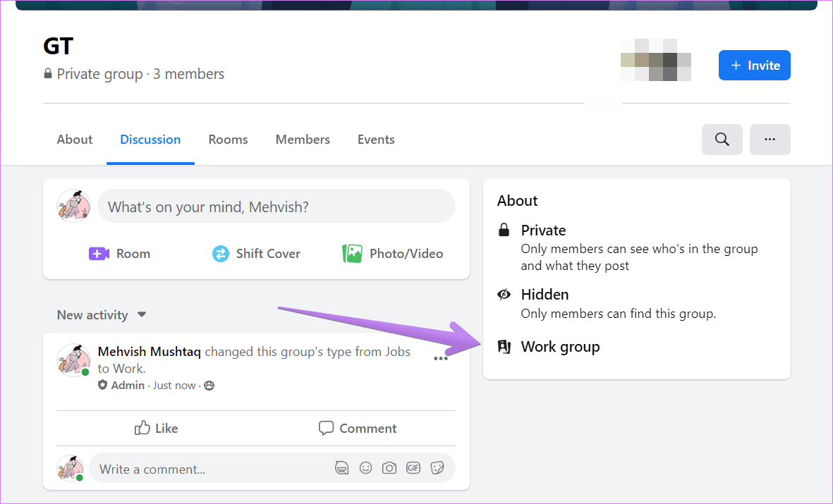The image size is (833, 504).
Task: Open the sticker picker in comment box
Action: tap(437, 468)
